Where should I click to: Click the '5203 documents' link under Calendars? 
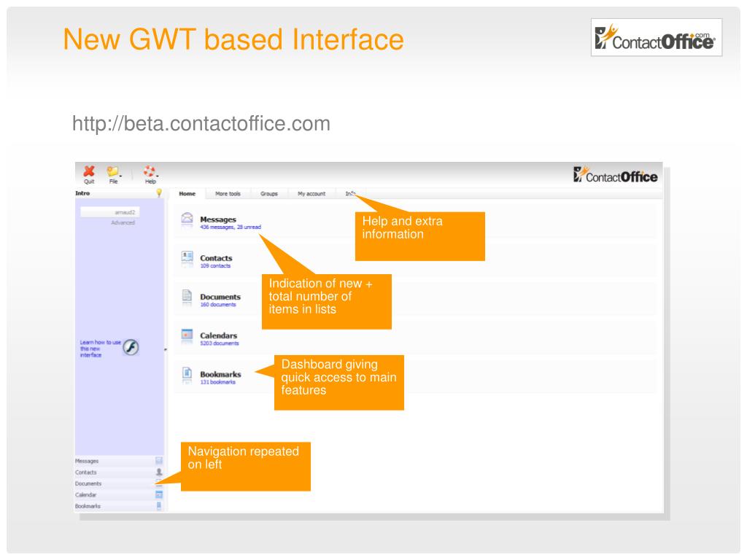tap(220, 343)
